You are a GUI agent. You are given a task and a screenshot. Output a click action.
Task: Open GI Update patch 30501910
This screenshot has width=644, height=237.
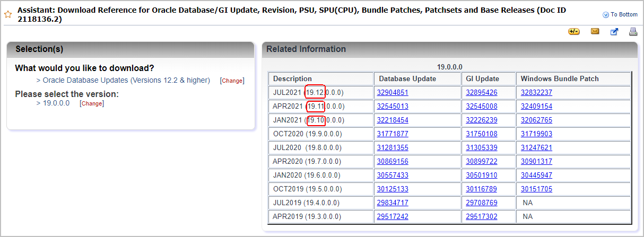(x=482, y=175)
